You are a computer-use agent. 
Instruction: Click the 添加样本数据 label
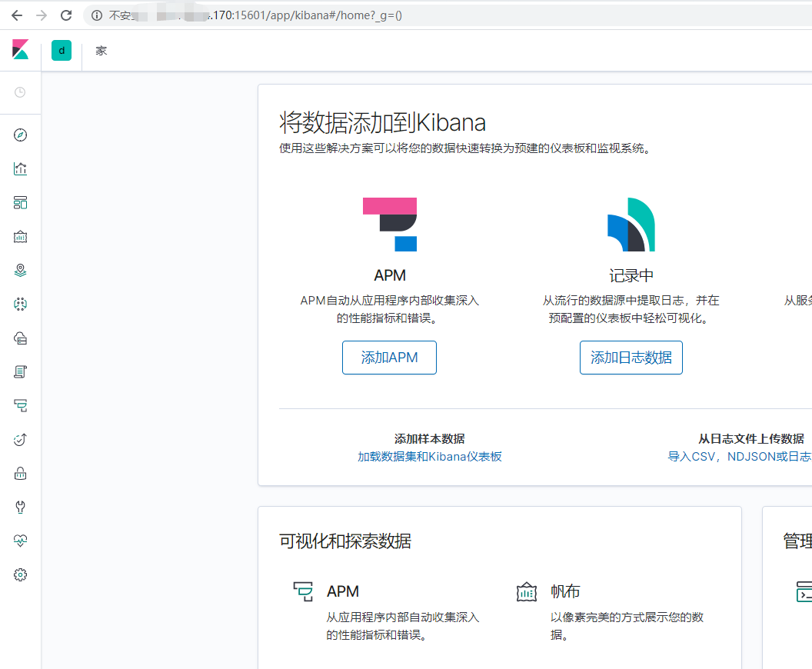pyautogui.click(x=430, y=438)
